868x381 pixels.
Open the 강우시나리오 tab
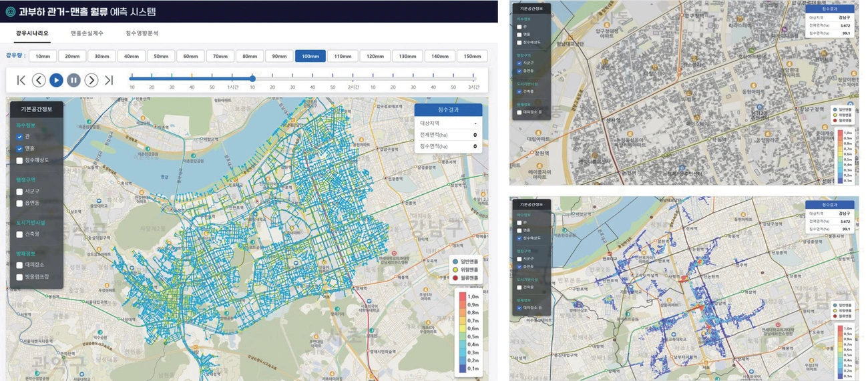tap(33, 33)
